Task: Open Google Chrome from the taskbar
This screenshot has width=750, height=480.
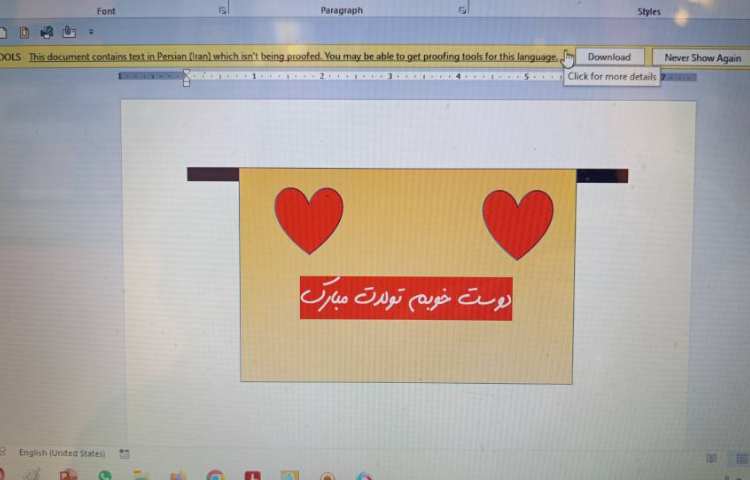Action: coord(215,476)
